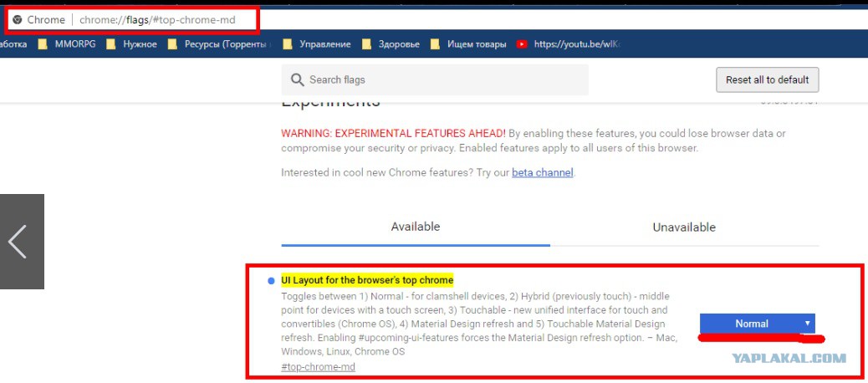Click the UI Layout for the browser's top chrome title

pyautogui.click(x=367, y=280)
